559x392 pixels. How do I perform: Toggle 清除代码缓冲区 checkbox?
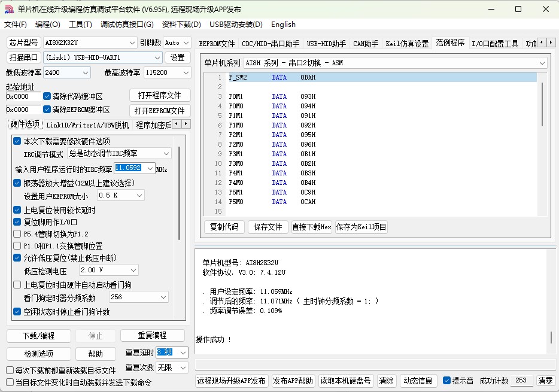click(47, 96)
